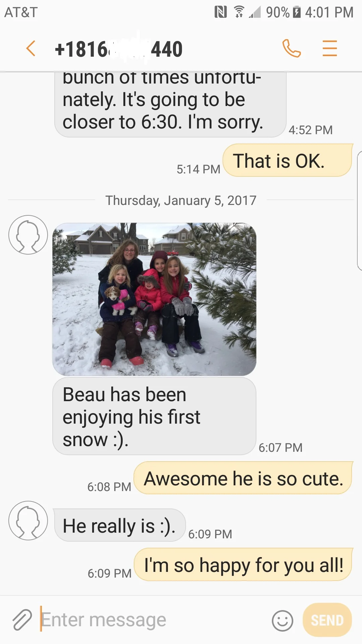
Task: Select 'I'm so happy for you all!' bubble
Action: [x=243, y=565]
